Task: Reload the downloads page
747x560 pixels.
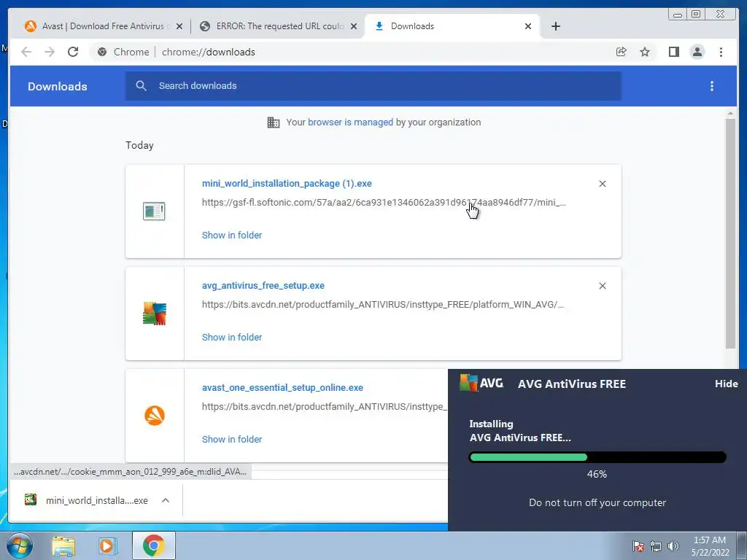Action: click(x=73, y=52)
